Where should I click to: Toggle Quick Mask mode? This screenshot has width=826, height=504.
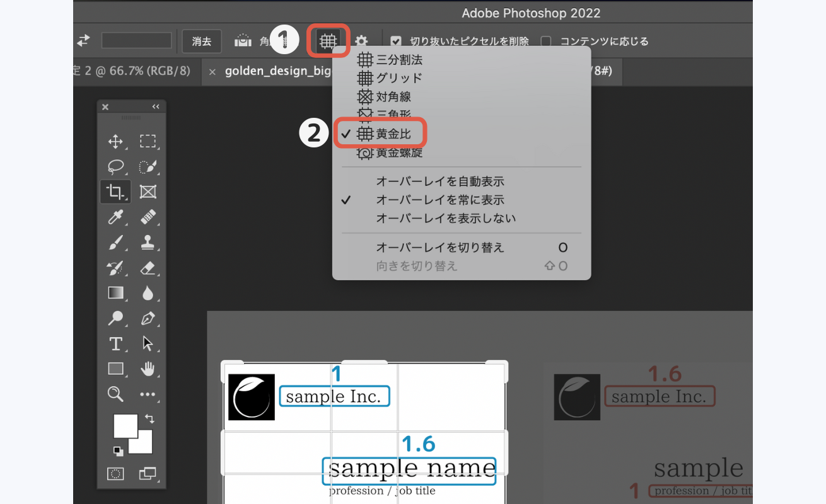pos(115,473)
